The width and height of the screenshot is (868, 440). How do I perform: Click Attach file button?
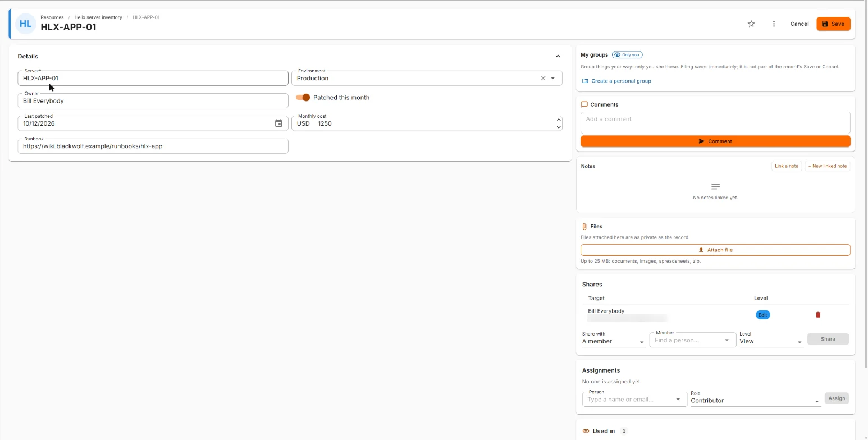point(715,250)
